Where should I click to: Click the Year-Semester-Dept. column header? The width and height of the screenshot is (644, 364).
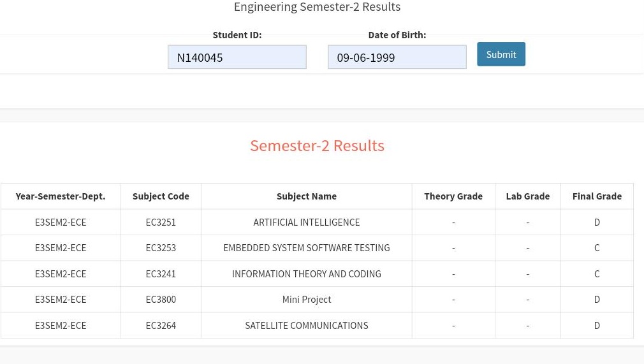[61, 196]
